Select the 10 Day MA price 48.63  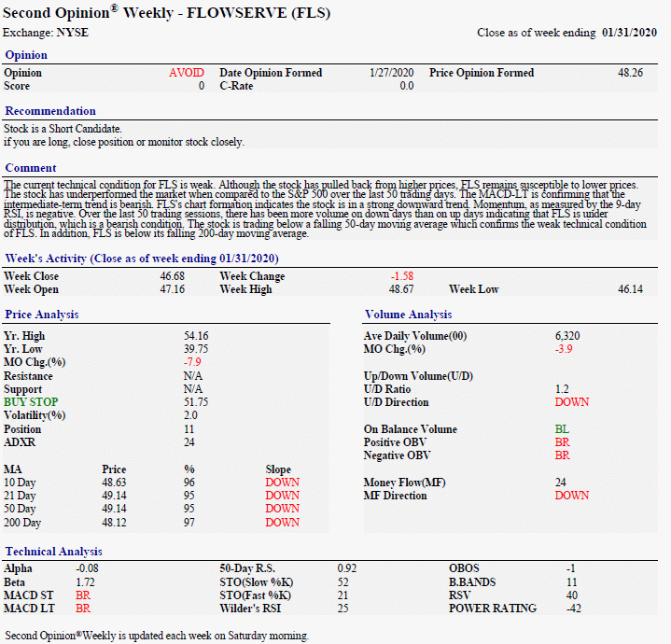(x=114, y=483)
